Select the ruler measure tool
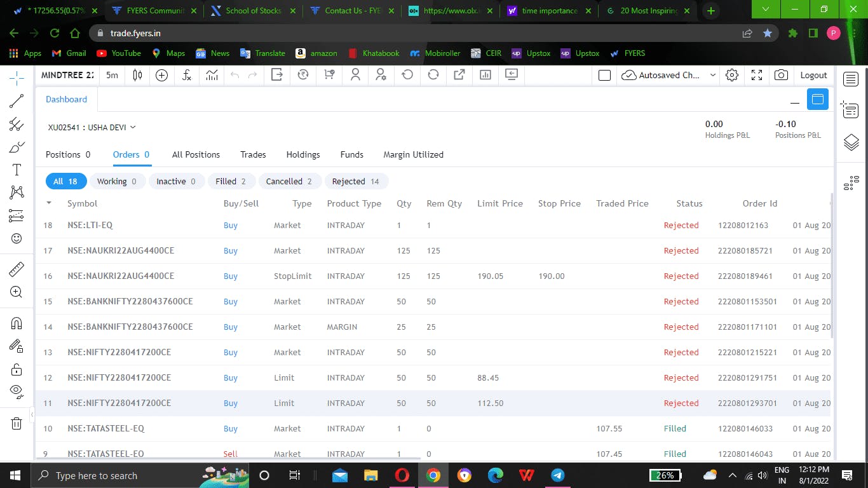 17,269
